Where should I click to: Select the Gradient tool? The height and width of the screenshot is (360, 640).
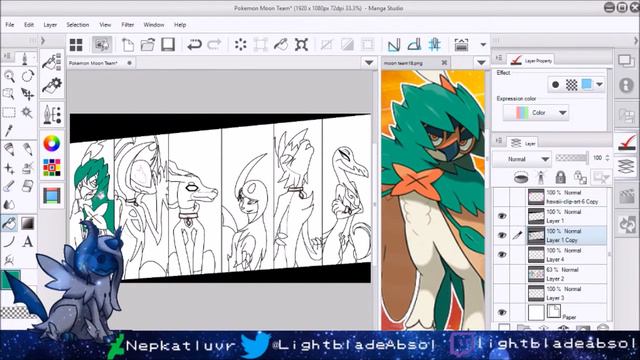pyautogui.click(x=27, y=223)
